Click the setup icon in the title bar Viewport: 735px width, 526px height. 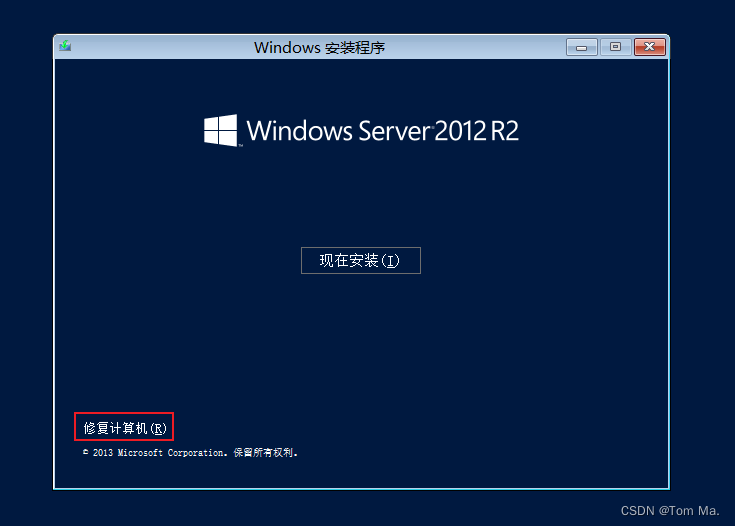pyautogui.click(x=65, y=46)
